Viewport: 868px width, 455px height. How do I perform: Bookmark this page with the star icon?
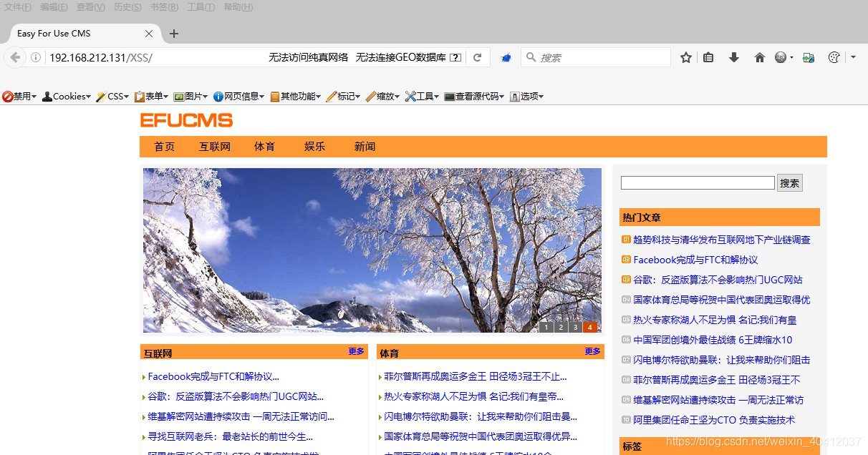pos(685,57)
